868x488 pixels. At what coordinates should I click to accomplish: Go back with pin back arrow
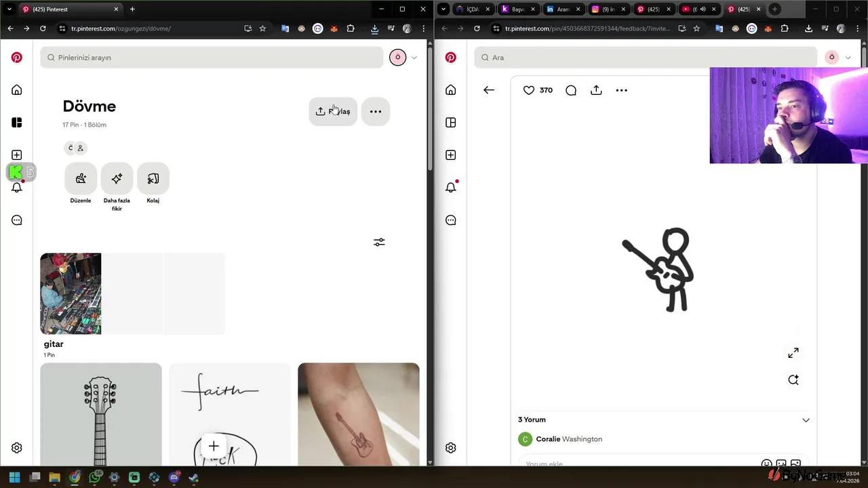[489, 90]
